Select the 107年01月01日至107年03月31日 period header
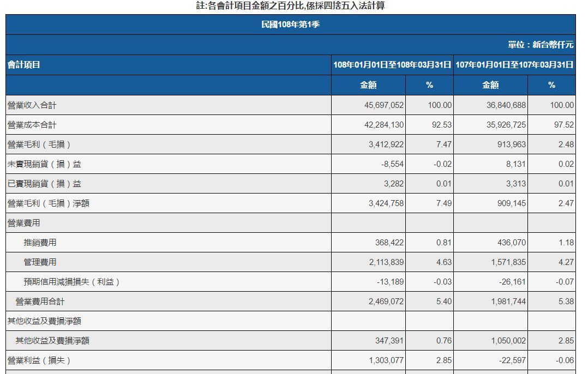The image size is (588, 374). tap(514, 65)
